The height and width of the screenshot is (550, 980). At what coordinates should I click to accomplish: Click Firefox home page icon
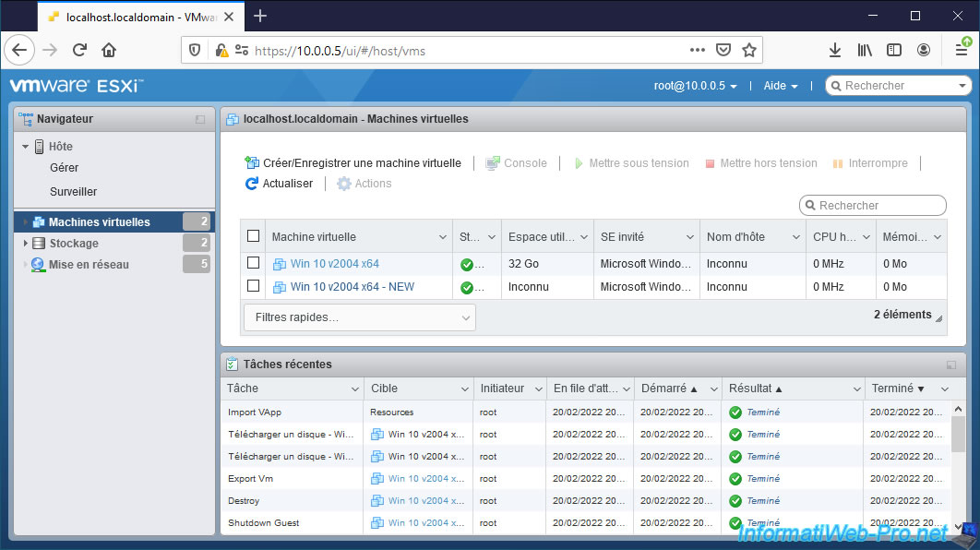pyautogui.click(x=109, y=50)
